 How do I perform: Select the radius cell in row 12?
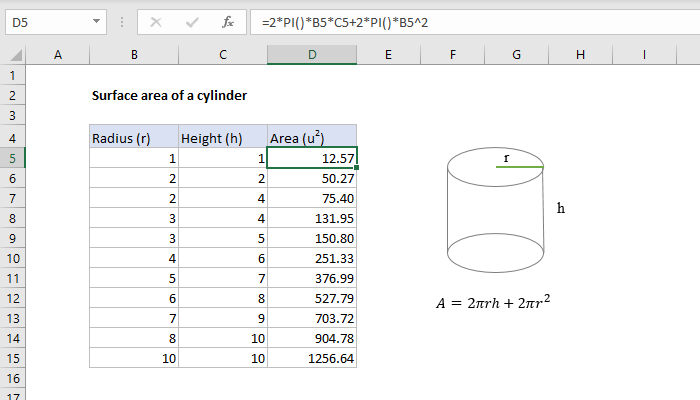point(134,298)
